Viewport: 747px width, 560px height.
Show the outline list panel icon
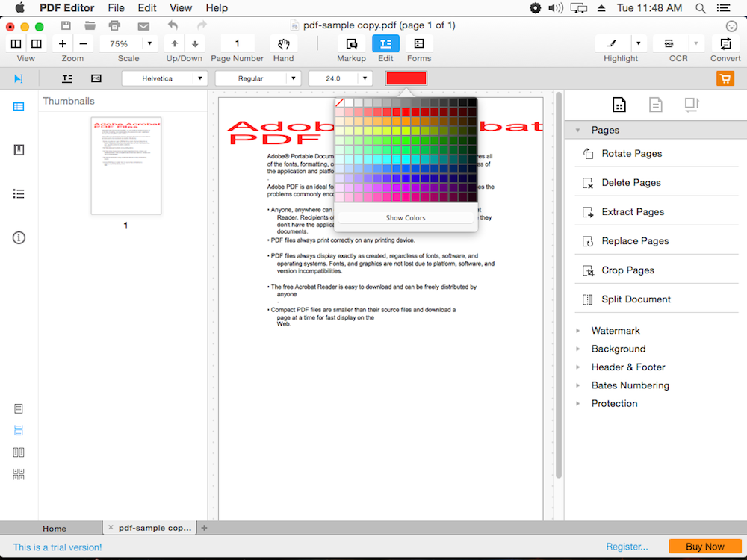(19, 194)
